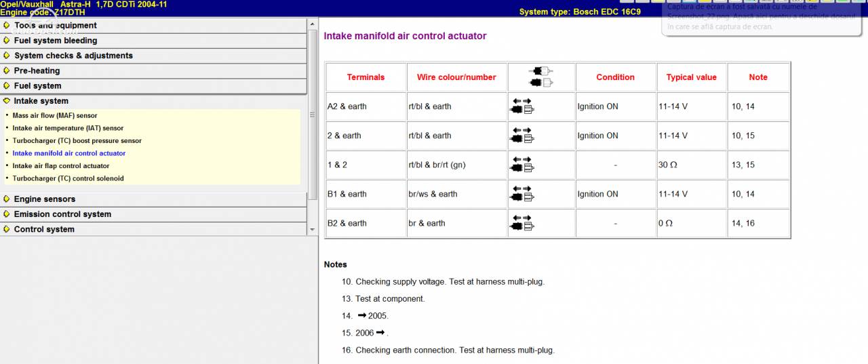The image size is (868, 364).
Task: Expand System checks & adjustments section
Action: 153,56
